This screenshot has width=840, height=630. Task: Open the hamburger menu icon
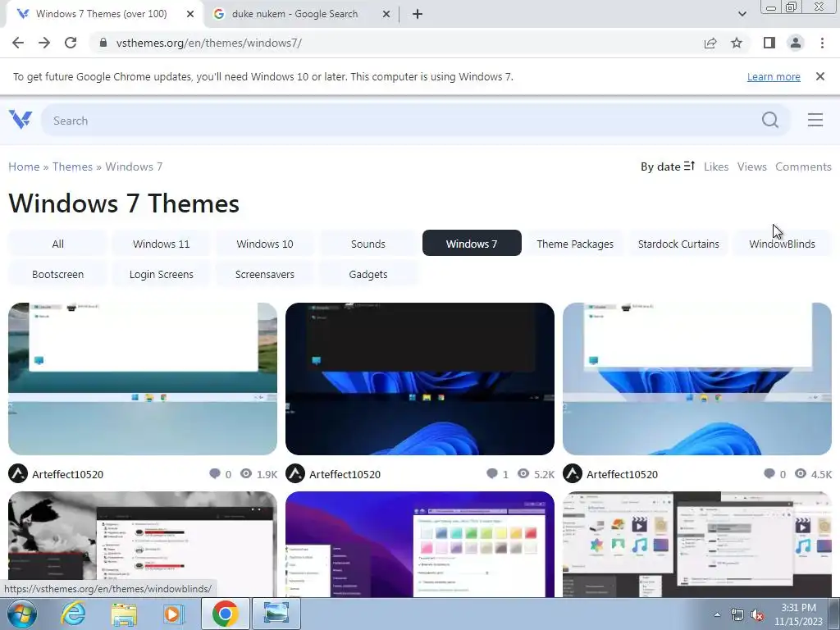pos(815,120)
